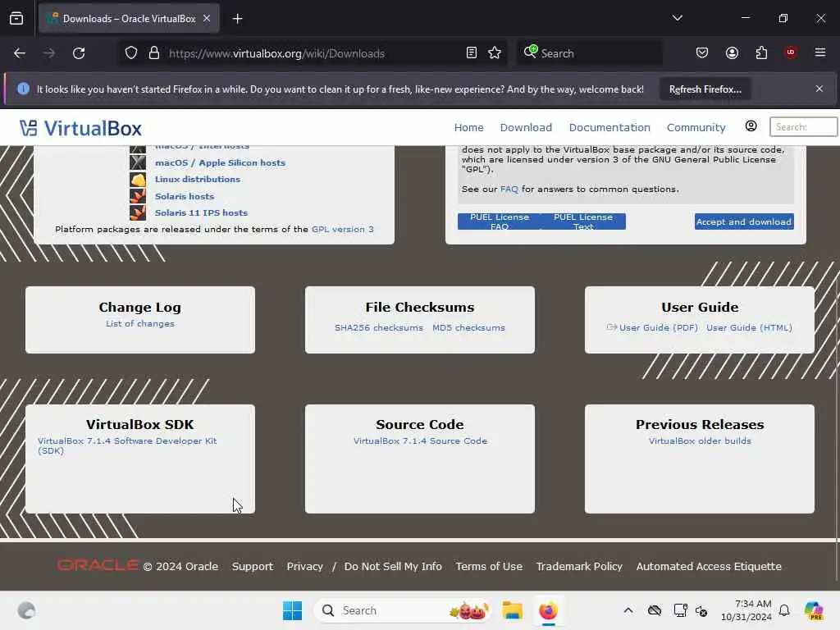
Task: Open SHA256 checksums link
Action: pyautogui.click(x=379, y=327)
